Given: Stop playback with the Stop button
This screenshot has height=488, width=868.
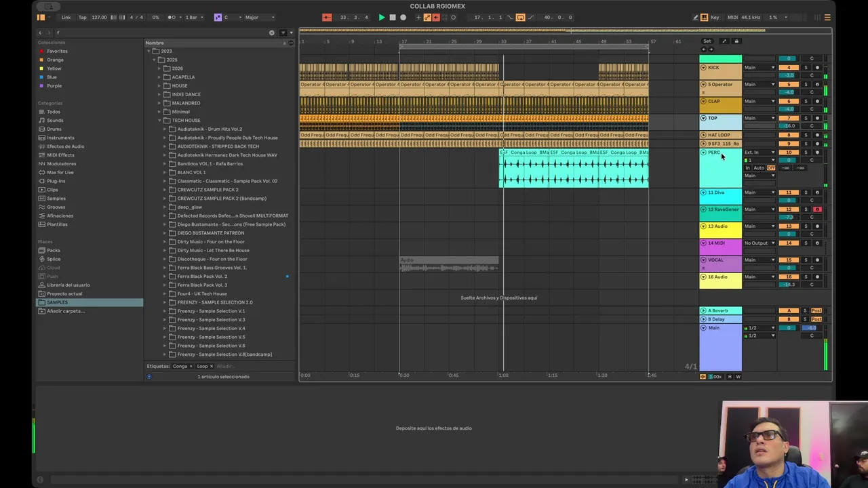Looking at the screenshot, I should [x=393, y=18].
